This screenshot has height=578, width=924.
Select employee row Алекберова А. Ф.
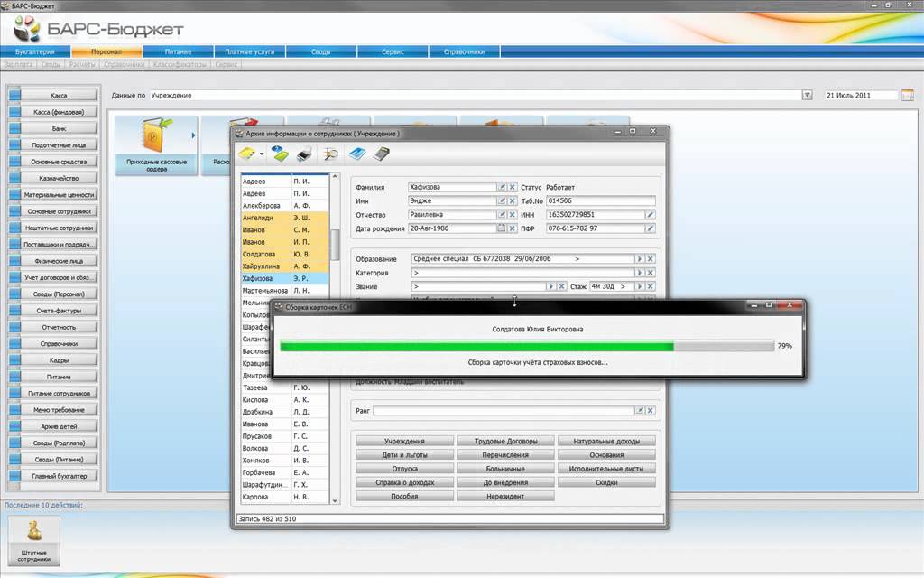pyautogui.click(x=284, y=206)
